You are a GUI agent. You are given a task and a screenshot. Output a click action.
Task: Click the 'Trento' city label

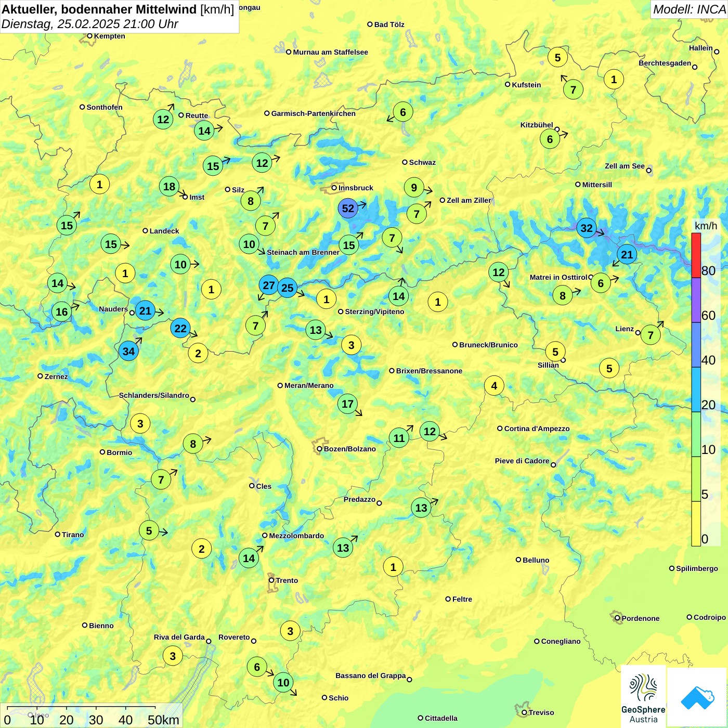pyautogui.click(x=287, y=580)
